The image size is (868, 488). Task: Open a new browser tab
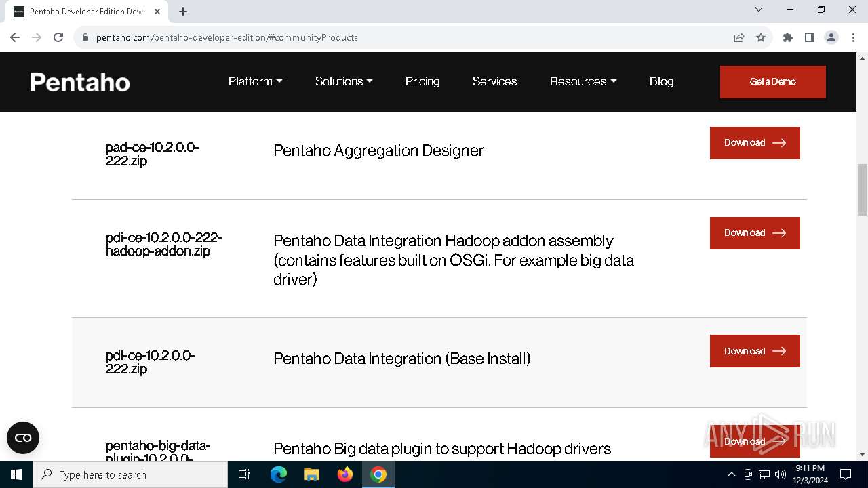click(x=183, y=12)
